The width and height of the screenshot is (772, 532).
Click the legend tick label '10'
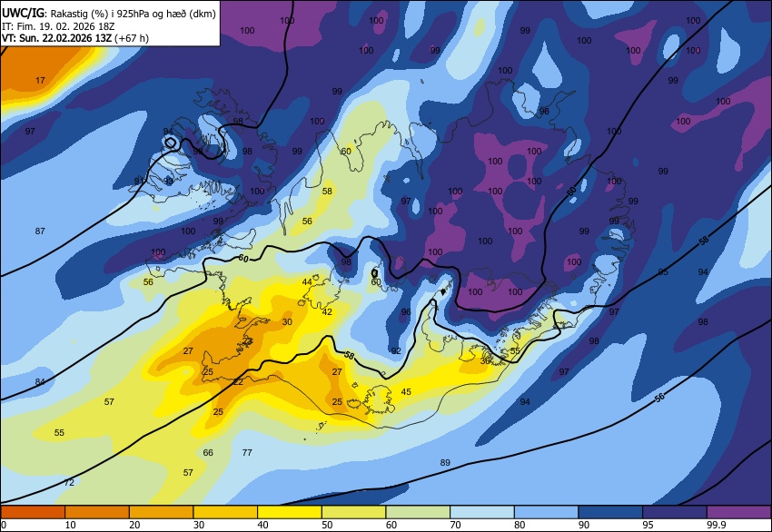pyautogui.click(x=71, y=525)
